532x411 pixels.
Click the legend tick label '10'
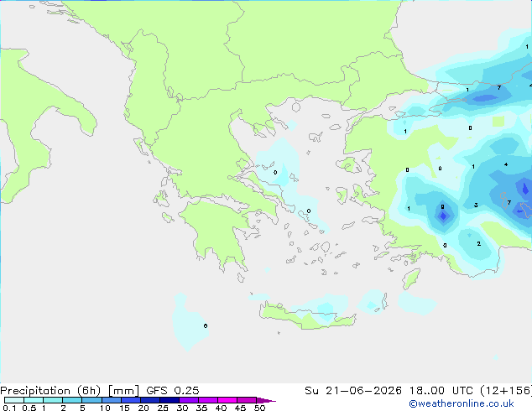105,408
